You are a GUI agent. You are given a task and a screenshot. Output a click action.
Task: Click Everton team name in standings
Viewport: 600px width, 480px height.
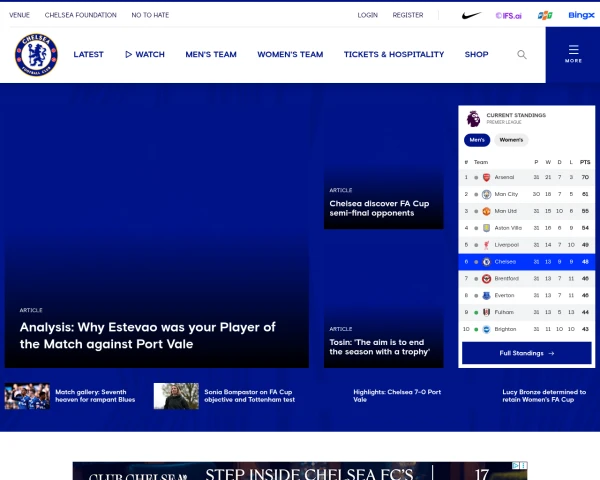504,296
